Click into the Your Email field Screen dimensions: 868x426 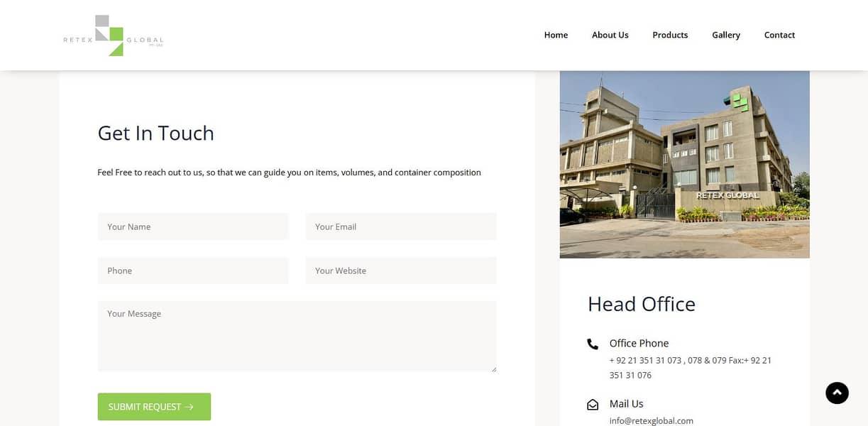401,226
